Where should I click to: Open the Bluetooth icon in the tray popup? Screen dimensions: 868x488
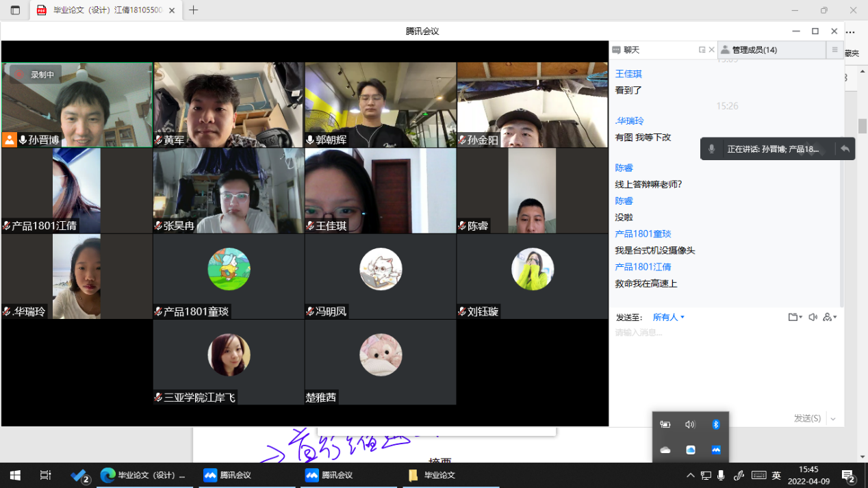(716, 424)
